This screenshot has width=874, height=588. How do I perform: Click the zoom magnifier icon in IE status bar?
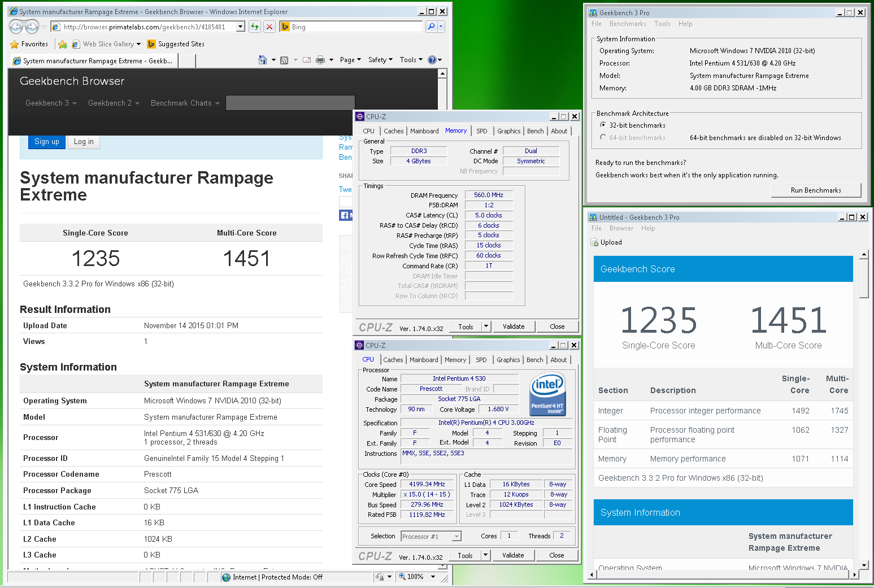click(x=402, y=577)
